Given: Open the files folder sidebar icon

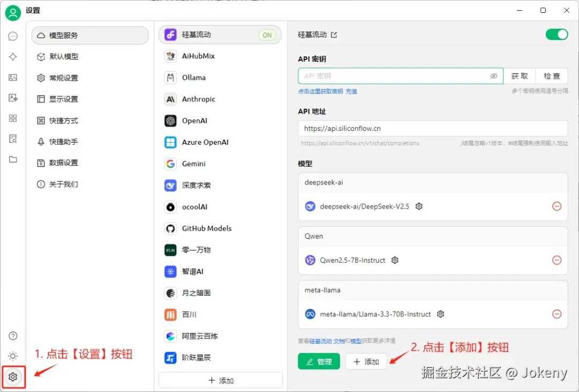Looking at the screenshot, I should click(x=13, y=159).
